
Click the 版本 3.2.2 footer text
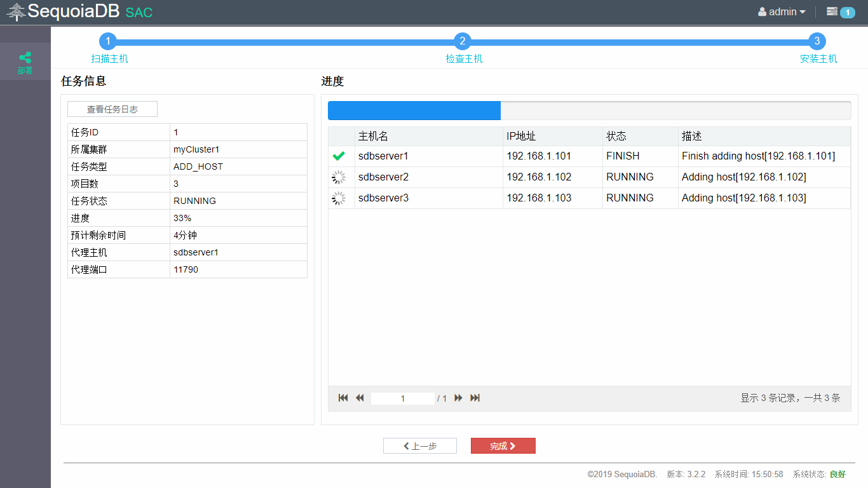coord(686,475)
